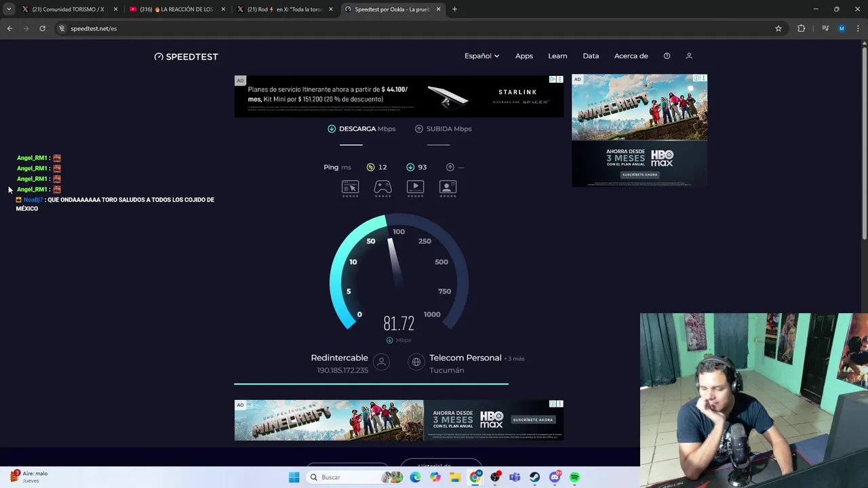Open the user account icon in header

(689, 56)
